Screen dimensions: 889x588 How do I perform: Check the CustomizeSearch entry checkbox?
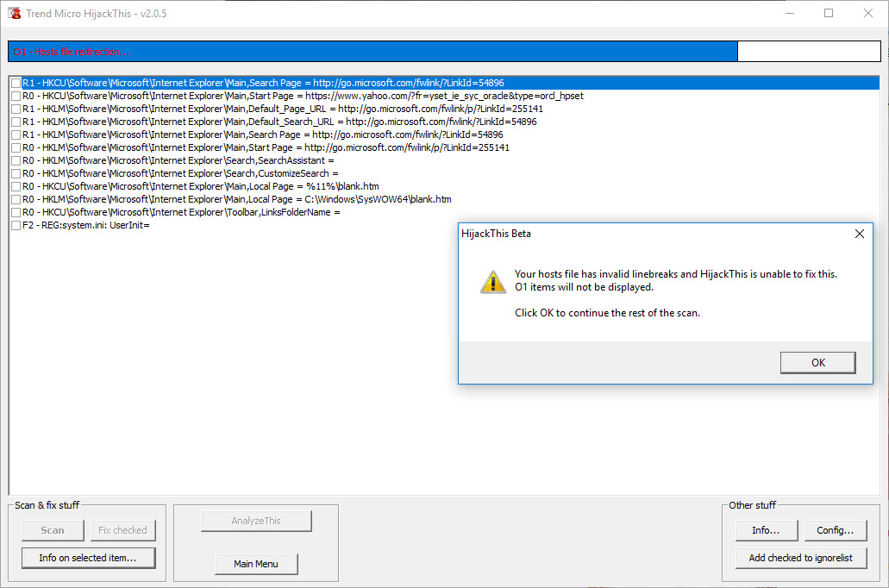(16, 173)
